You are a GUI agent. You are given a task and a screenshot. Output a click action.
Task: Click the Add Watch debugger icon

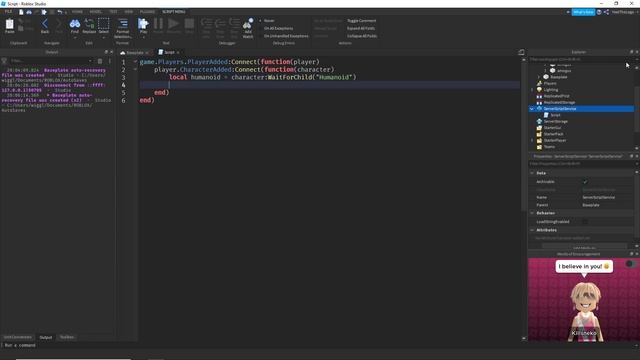248,28
